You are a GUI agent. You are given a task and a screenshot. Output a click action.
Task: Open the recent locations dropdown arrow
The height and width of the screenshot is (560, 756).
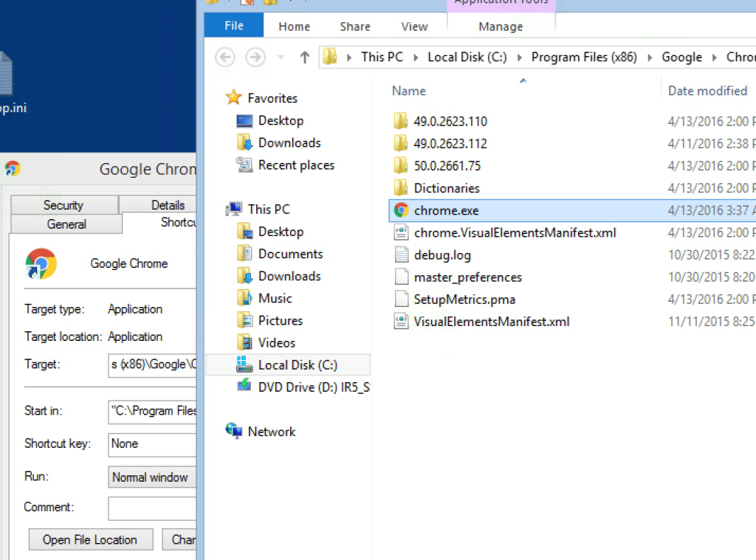pyautogui.click(x=281, y=58)
